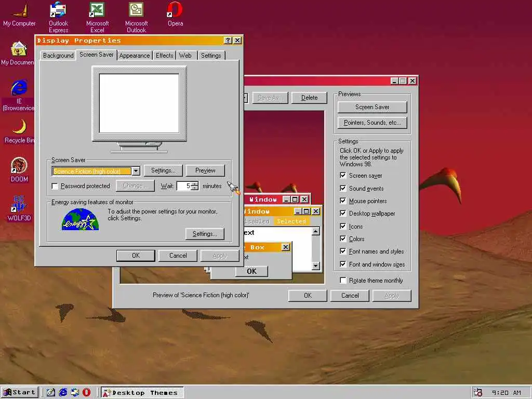Click the Preview button
Viewport: 532px width, 399px height.
(x=205, y=170)
